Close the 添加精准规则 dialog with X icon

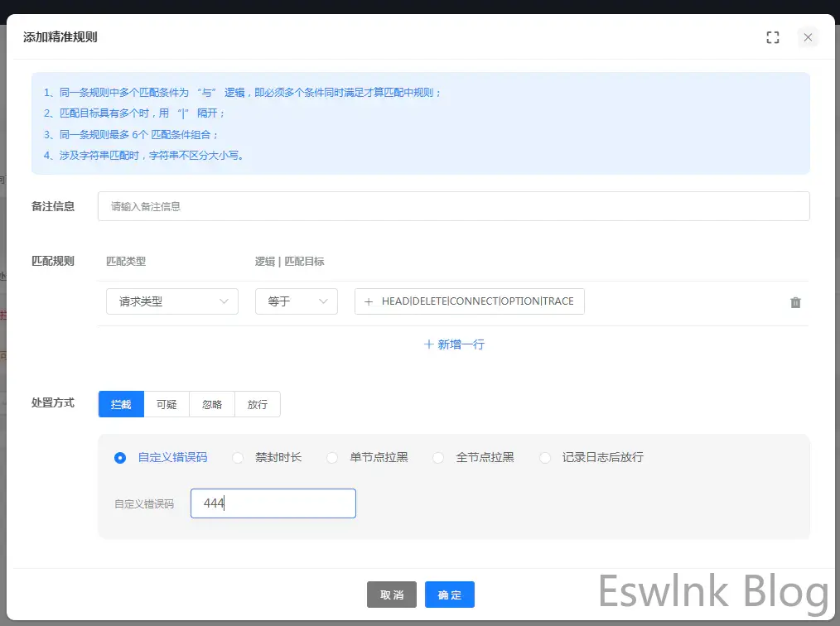point(808,37)
